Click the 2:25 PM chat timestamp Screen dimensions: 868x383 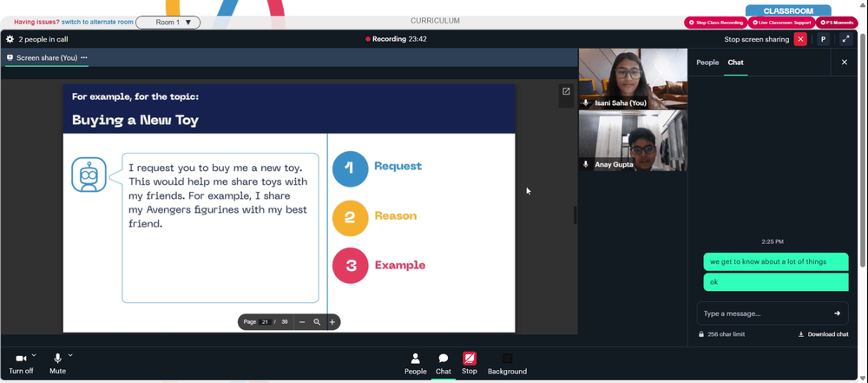[x=773, y=241]
